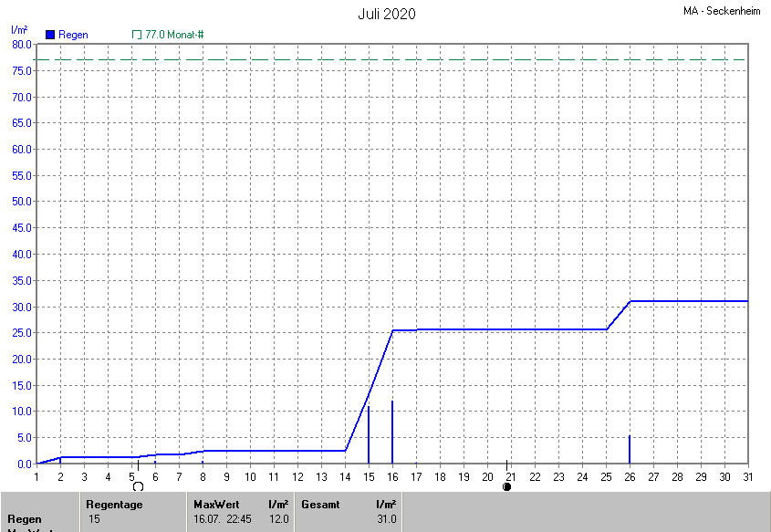The height and width of the screenshot is (532, 771).
Task: Click day 31 on the x-axis
Action: point(748,476)
